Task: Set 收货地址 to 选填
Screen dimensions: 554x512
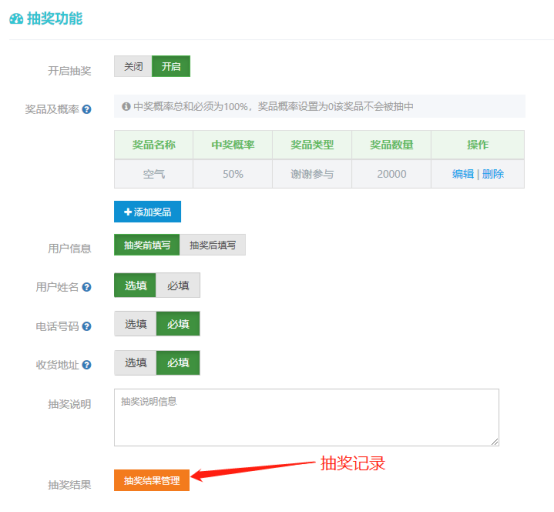Action: pyautogui.click(x=135, y=363)
